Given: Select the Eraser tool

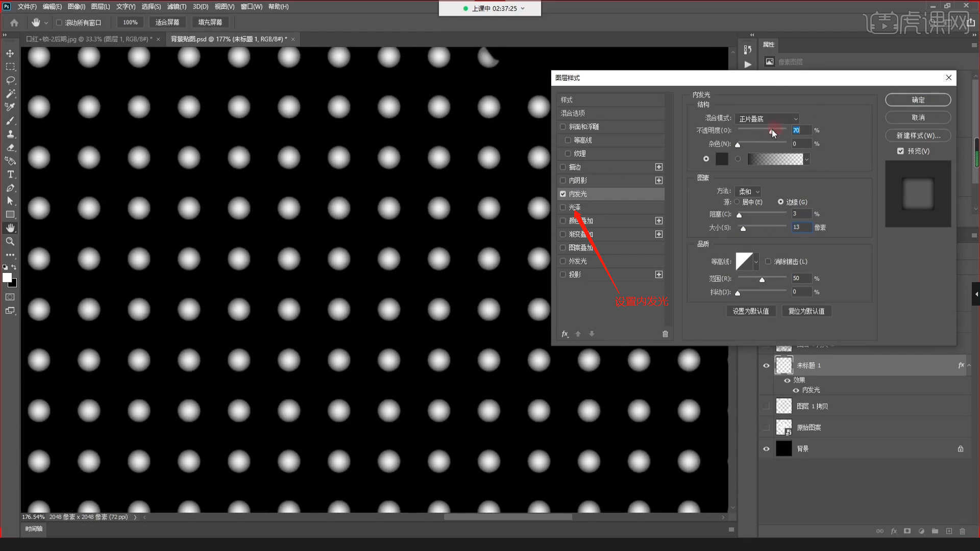Looking at the screenshot, I should (10, 147).
